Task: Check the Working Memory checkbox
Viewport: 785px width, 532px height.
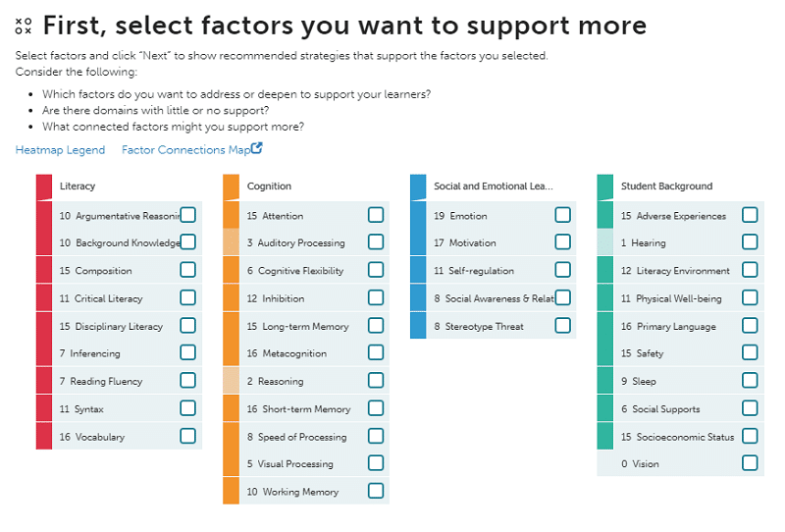Action: [x=376, y=491]
